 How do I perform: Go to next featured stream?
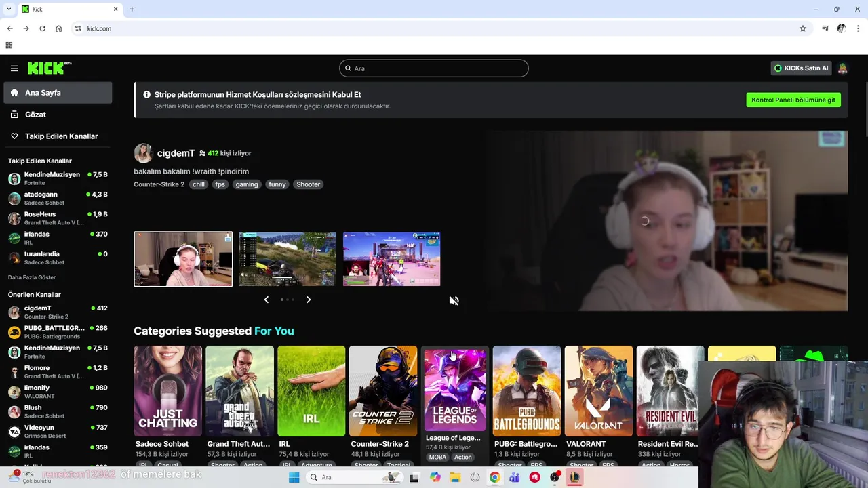pyautogui.click(x=309, y=300)
